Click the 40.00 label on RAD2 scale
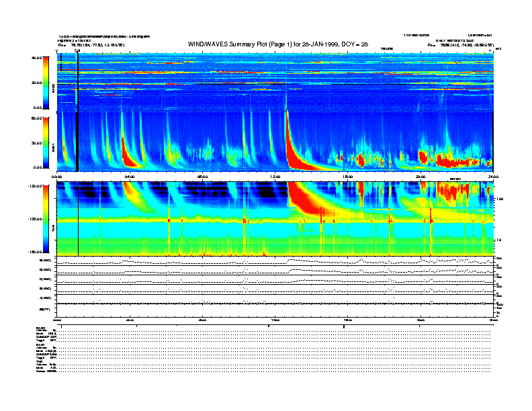Image resolution: width=532 pixels, height=411 pixels. [36, 58]
